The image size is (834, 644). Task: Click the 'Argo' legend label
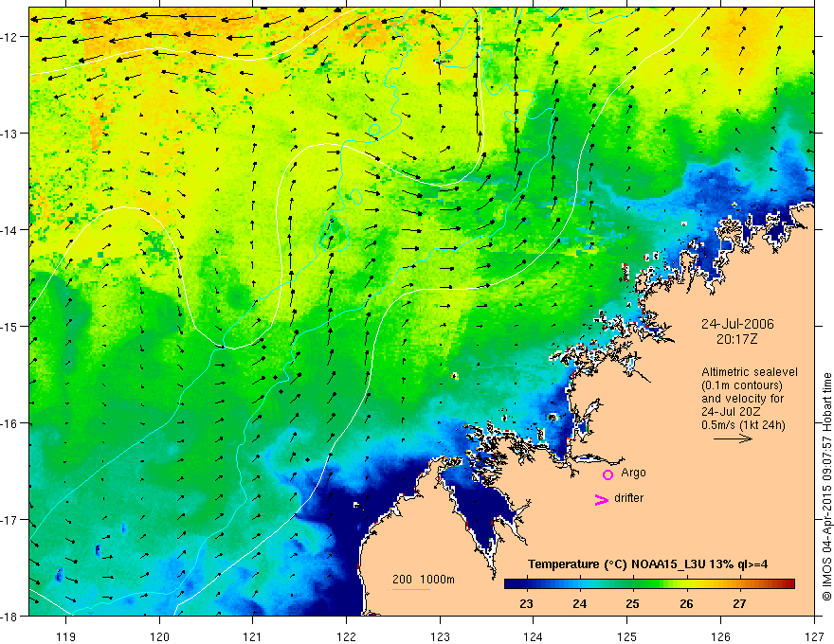tap(633, 473)
